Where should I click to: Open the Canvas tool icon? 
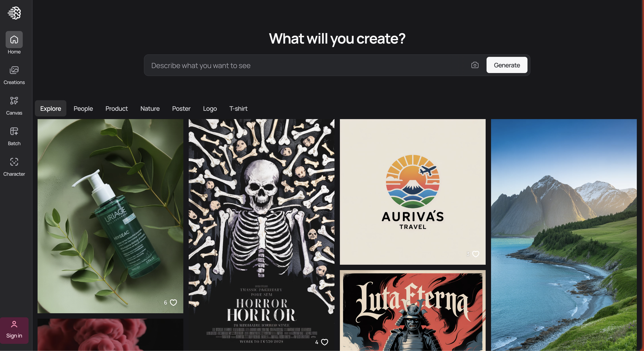pos(14,101)
